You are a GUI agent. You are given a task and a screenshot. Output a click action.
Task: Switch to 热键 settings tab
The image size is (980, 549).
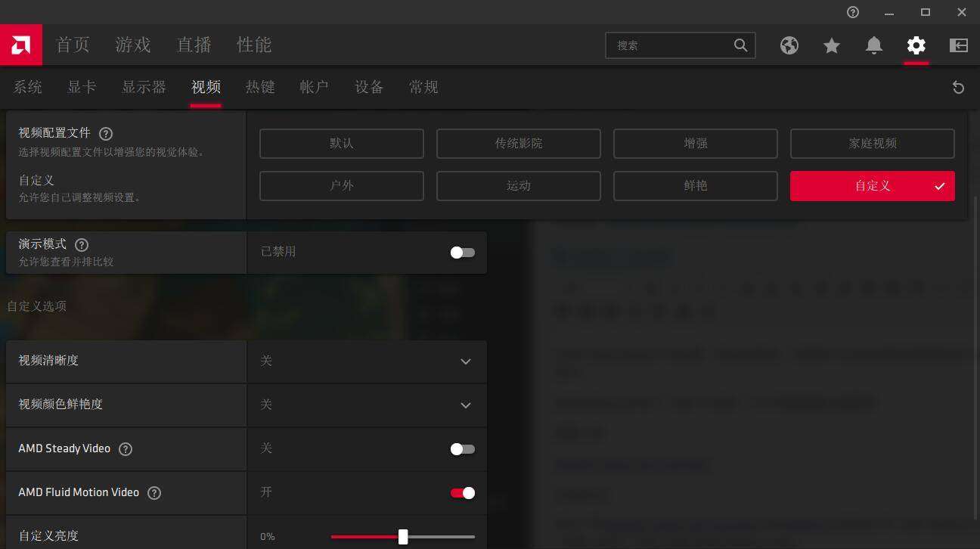pos(260,87)
